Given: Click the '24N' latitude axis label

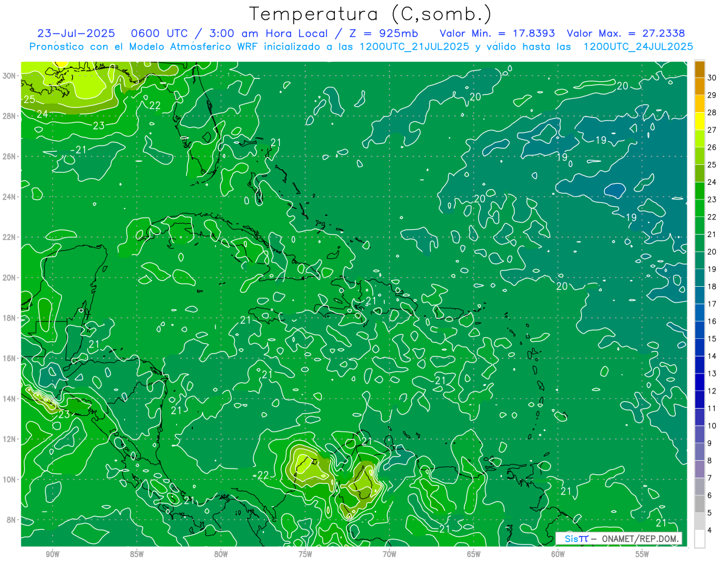Looking at the screenshot, I should pyautogui.click(x=10, y=196).
